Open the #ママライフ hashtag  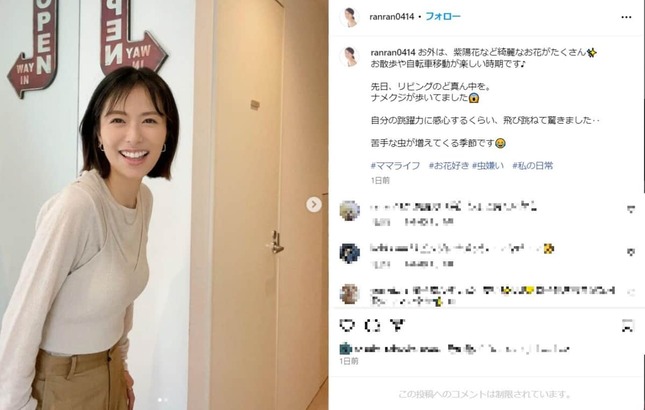click(395, 166)
